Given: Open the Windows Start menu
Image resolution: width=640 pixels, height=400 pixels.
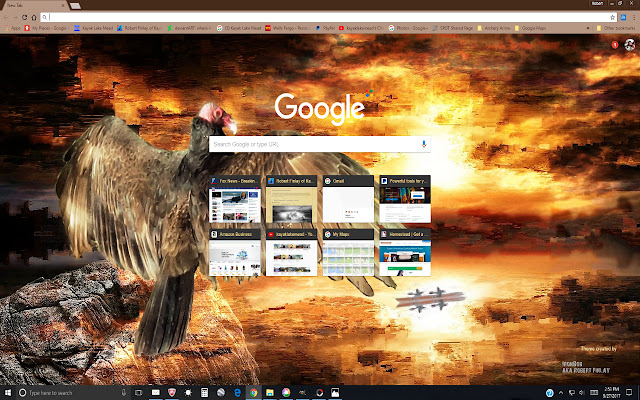Looking at the screenshot, I should (x=7, y=393).
